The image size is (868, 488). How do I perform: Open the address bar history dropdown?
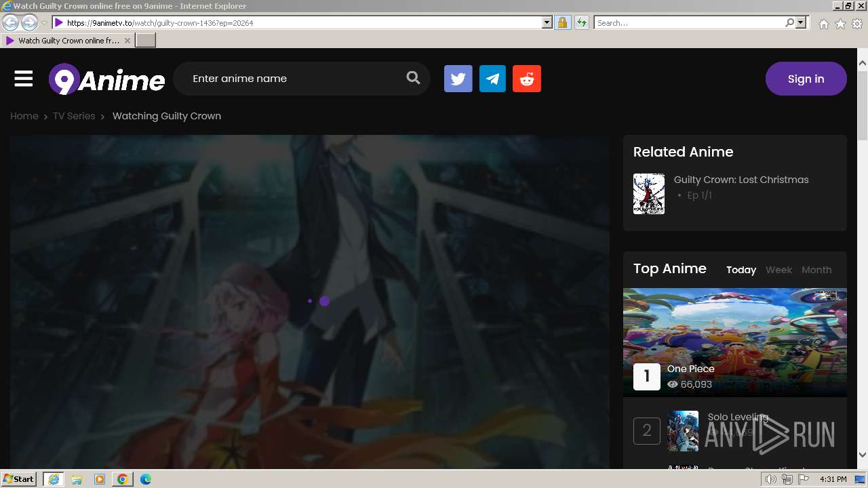(x=547, y=22)
